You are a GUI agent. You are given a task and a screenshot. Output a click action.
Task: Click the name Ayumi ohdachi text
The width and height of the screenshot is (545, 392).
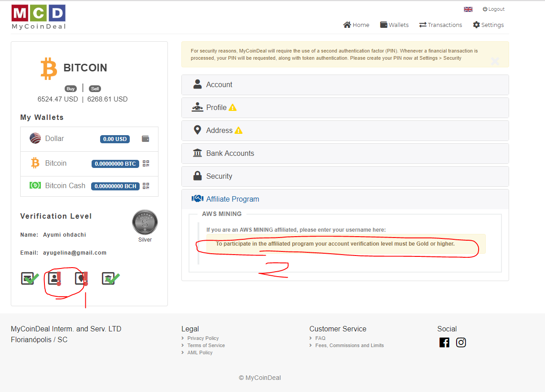[65, 235]
